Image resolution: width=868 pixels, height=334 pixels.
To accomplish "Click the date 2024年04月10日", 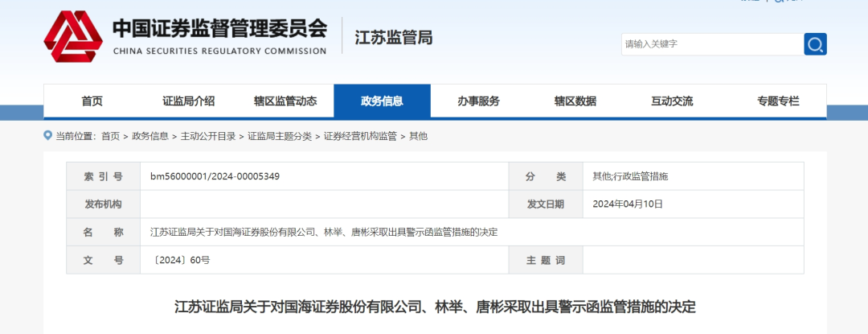I will click(x=627, y=204).
